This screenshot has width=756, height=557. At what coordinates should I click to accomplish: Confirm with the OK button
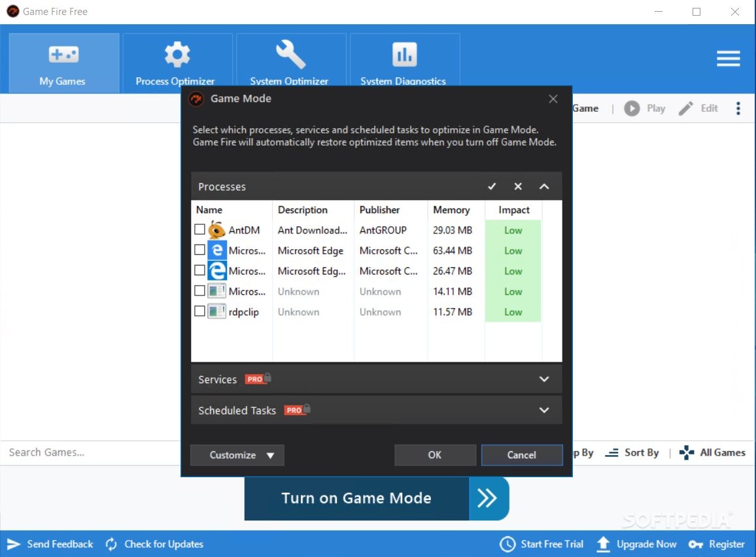[x=435, y=455]
